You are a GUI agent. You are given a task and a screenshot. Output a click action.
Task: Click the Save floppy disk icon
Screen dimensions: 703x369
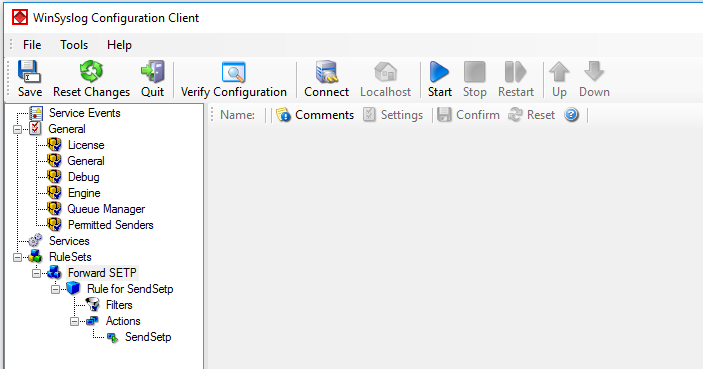coord(30,72)
